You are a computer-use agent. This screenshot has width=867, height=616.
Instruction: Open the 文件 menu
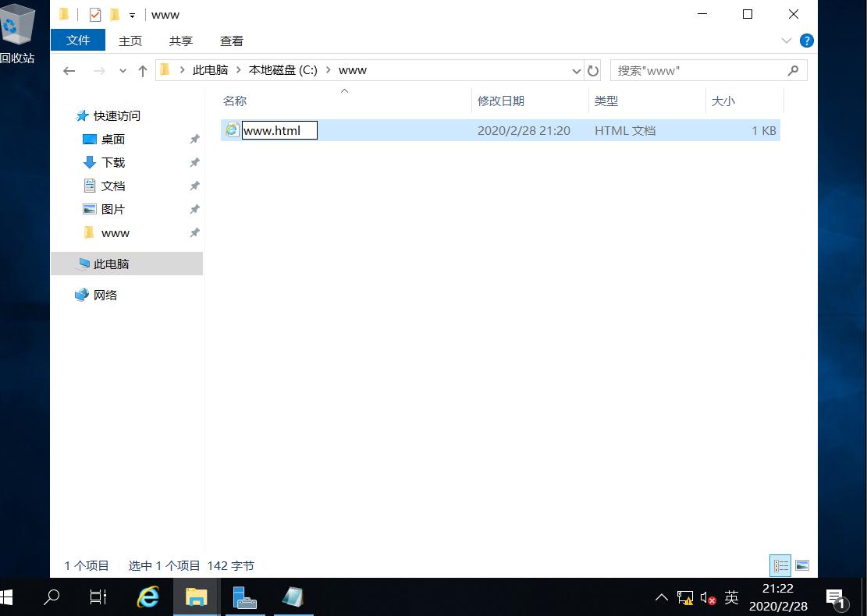78,41
